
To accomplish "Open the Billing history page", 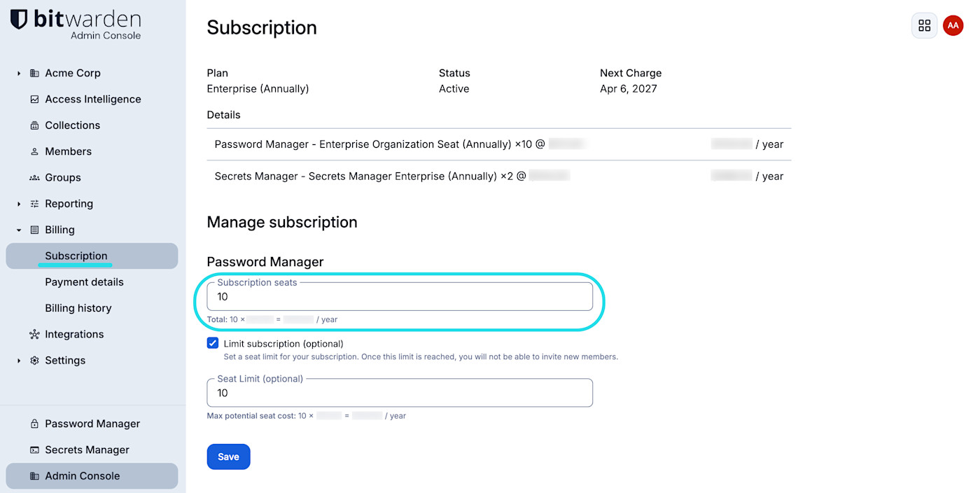I will tap(78, 308).
